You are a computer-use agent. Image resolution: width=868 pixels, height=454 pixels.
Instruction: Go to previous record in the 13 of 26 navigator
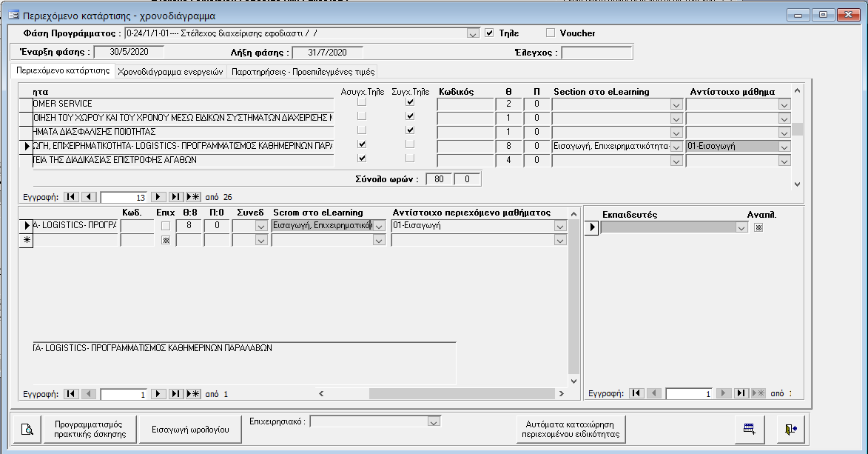tap(89, 196)
